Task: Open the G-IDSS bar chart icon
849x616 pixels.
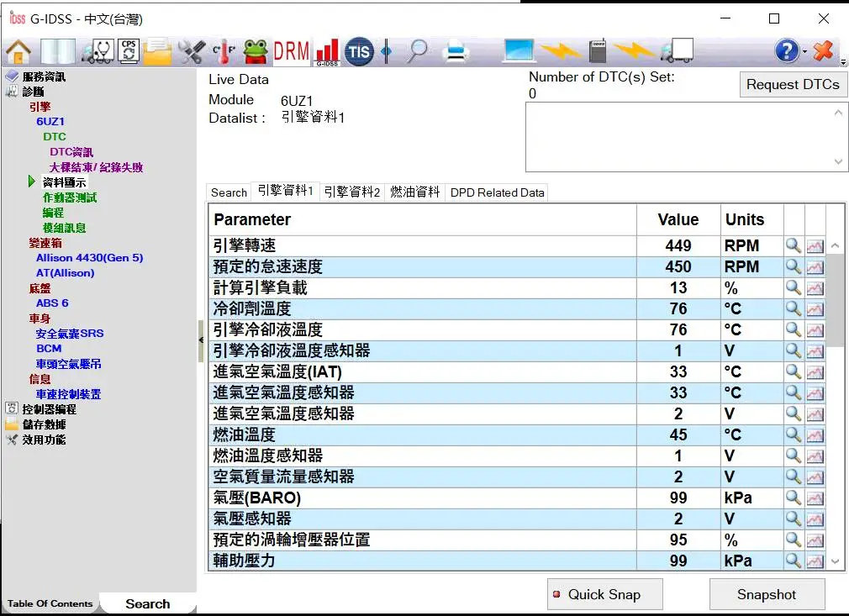Action: point(327,52)
